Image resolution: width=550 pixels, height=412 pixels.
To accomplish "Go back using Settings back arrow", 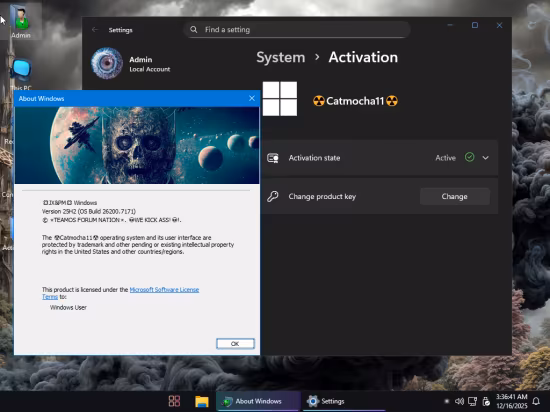I will (95, 30).
